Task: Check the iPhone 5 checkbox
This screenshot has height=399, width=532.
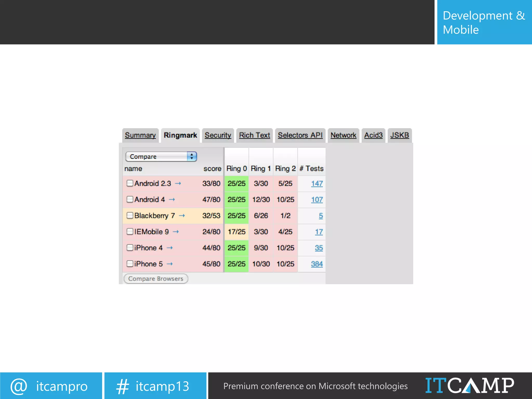Action: tap(130, 264)
